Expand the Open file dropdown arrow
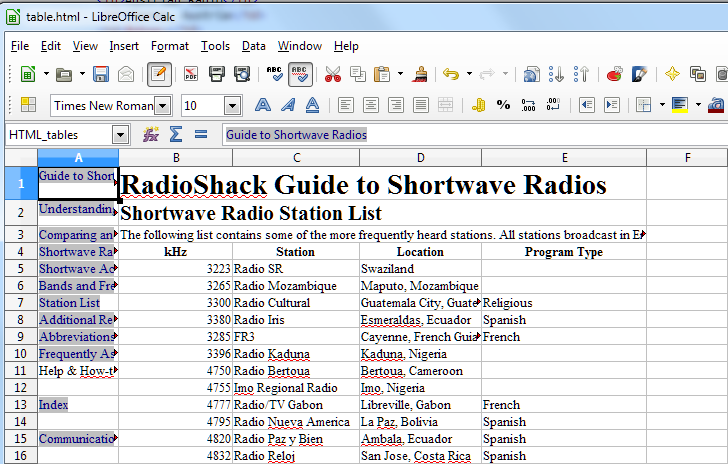The image size is (728, 464). click(x=82, y=74)
